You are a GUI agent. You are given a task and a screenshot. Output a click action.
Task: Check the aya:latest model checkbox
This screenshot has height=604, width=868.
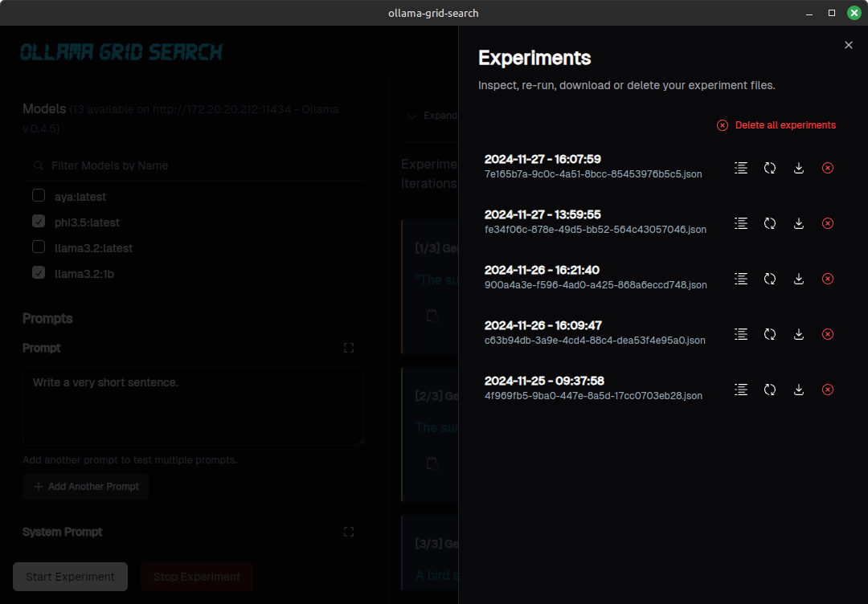click(x=39, y=196)
